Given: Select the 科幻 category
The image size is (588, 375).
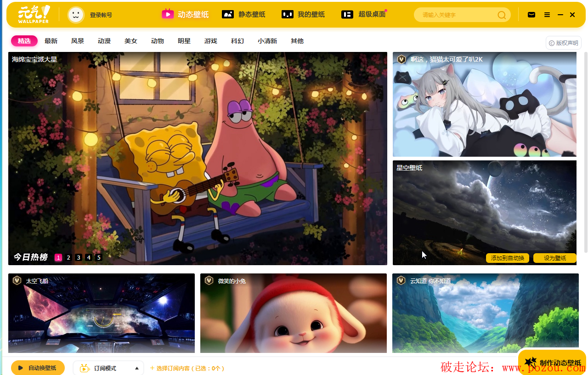Looking at the screenshot, I should click(237, 41).
